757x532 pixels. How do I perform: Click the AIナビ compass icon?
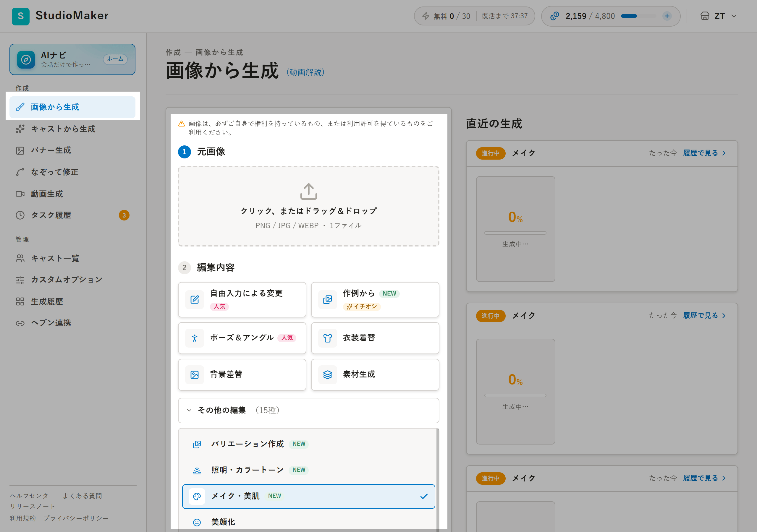point(26,60)
